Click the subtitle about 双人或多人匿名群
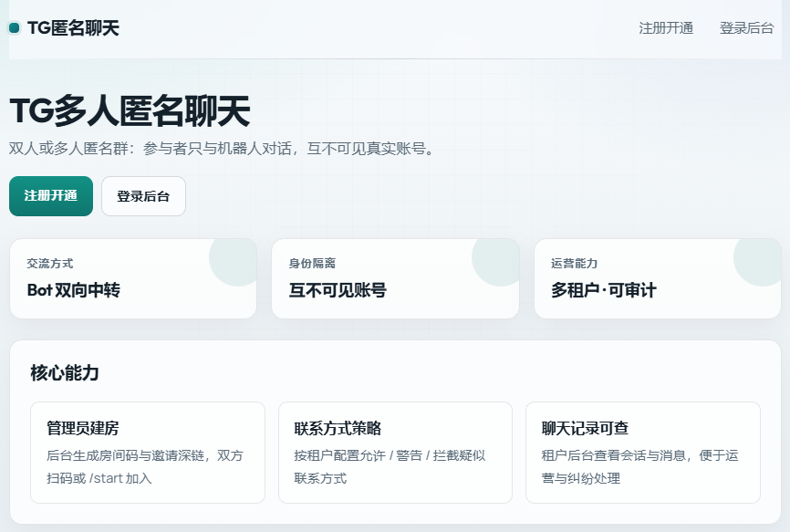The width and height of the screenshot is (790, 532). click(221, 149)
